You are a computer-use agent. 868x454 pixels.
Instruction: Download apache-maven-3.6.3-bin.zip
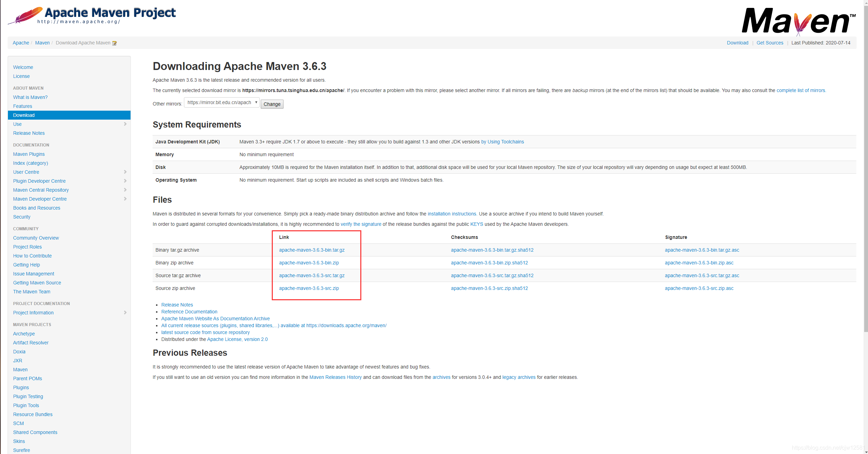[x=309, y=263]
